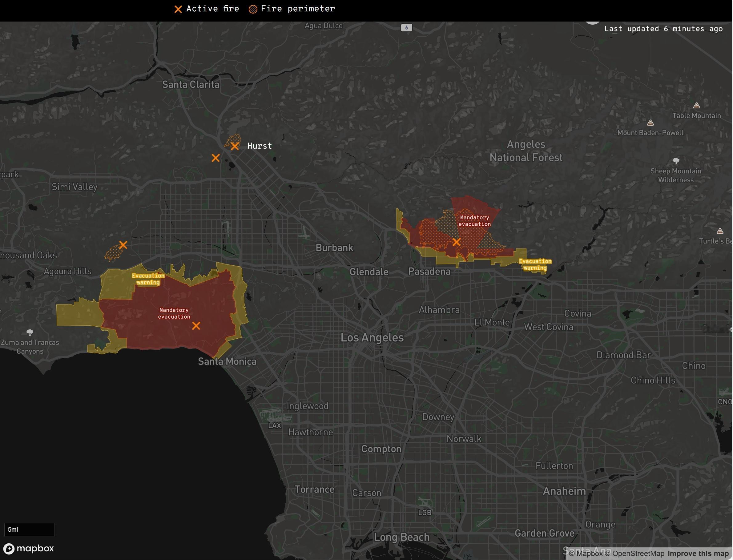The image size is (733, 560).
Task: Click the Glendale city label
Action: tap(369, 272)
